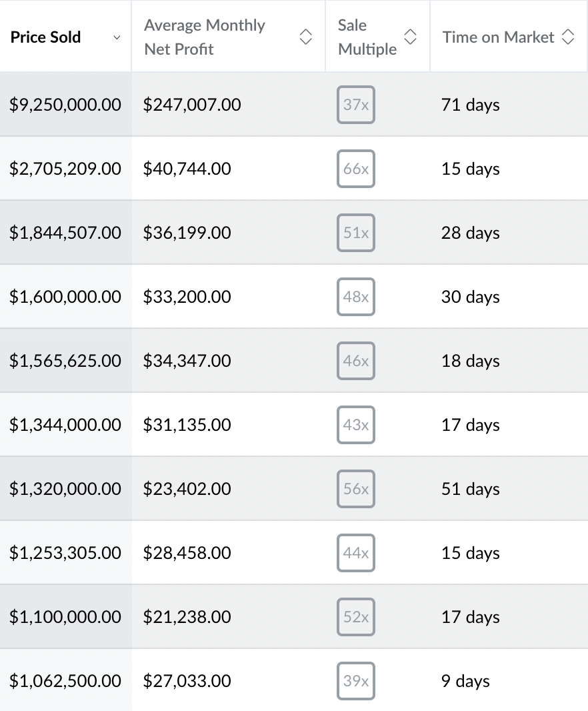Click the 51x sale multiple badge
Image resolution: width=588 pixels, height=711 pixels.
click(x=356, y=233)
